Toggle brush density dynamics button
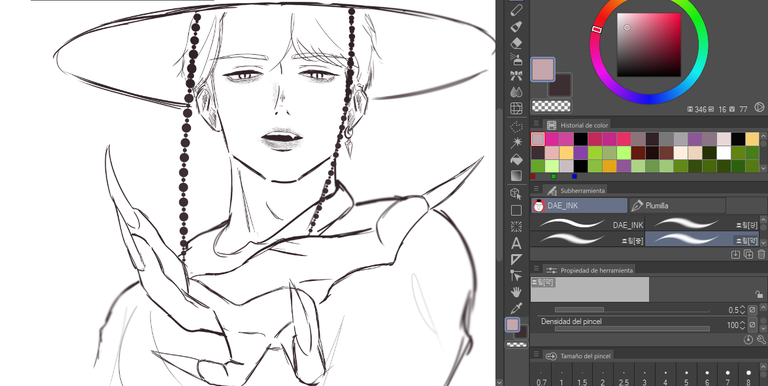 tap(753, 325)
